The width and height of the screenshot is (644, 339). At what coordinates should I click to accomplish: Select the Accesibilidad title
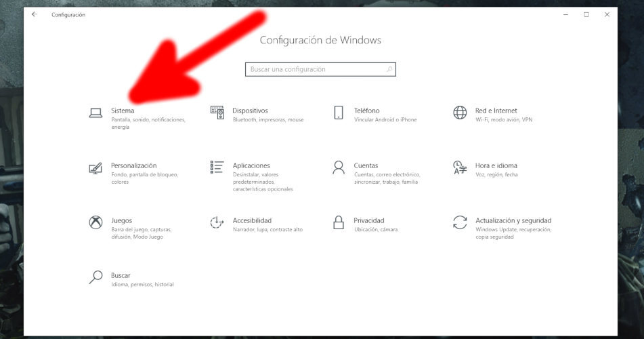coord(252,220)
